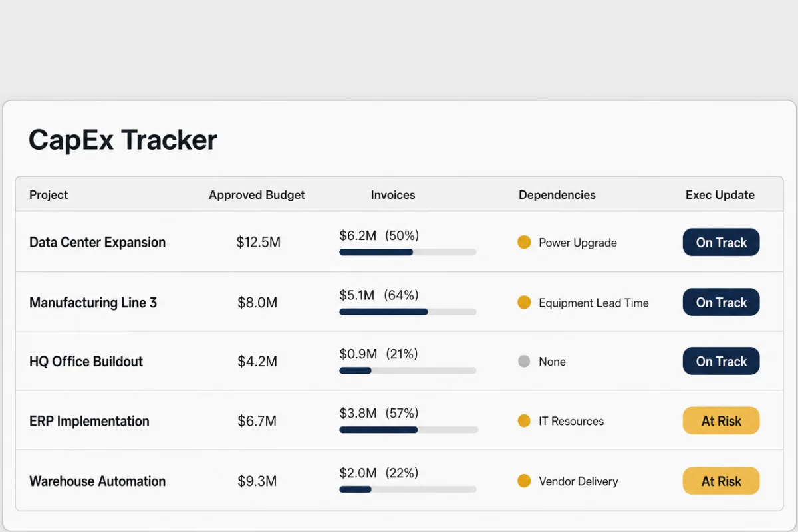Screen dimensions: 798x532
Task: Click the Data Center Expansion invoice progress bar
Action: coord(408,252)
